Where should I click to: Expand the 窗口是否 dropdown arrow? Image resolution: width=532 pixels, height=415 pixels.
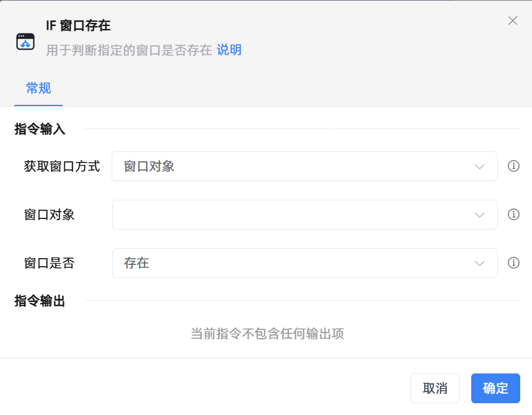point(479,263)
